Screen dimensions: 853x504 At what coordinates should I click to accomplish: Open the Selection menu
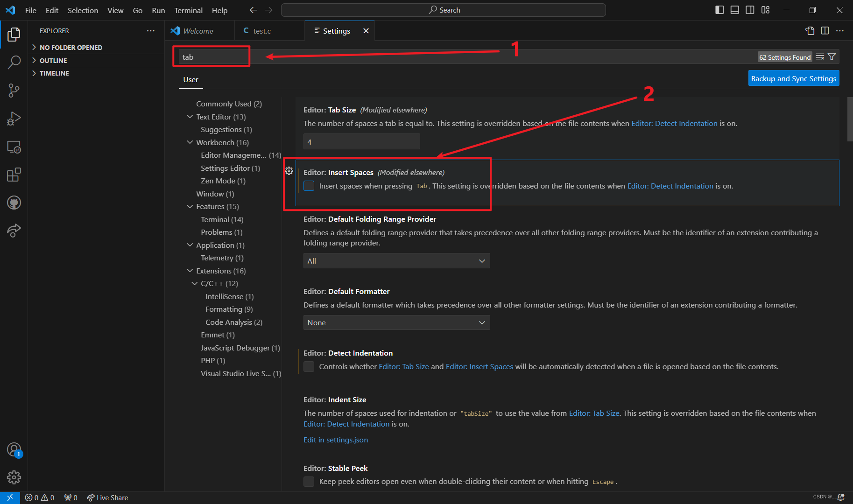tap(83, 10)
